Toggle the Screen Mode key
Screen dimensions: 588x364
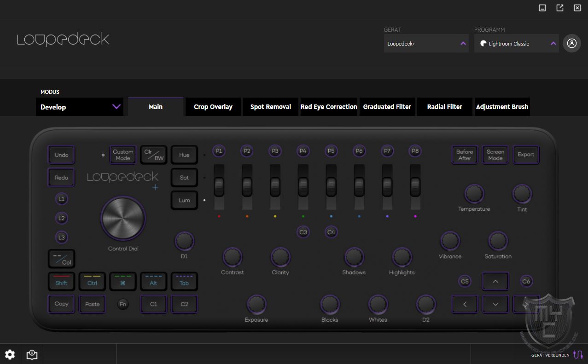click(x=495, y=155)
